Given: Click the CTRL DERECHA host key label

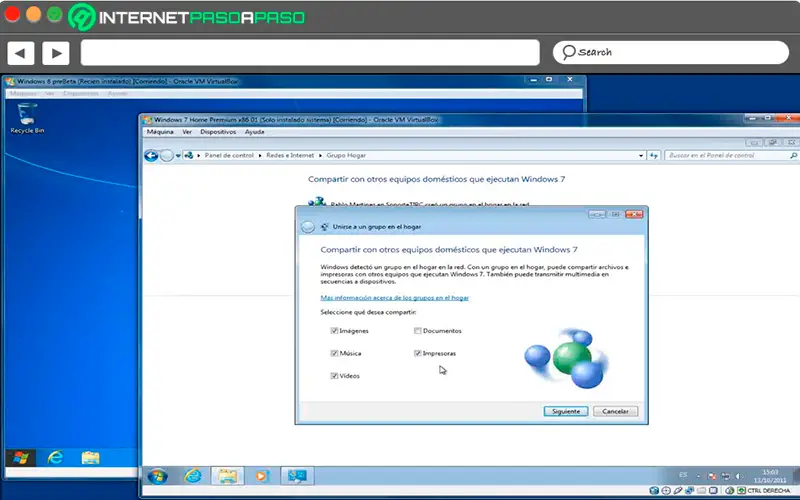Looking at the screenshot, I should click(x=769, y=491).
